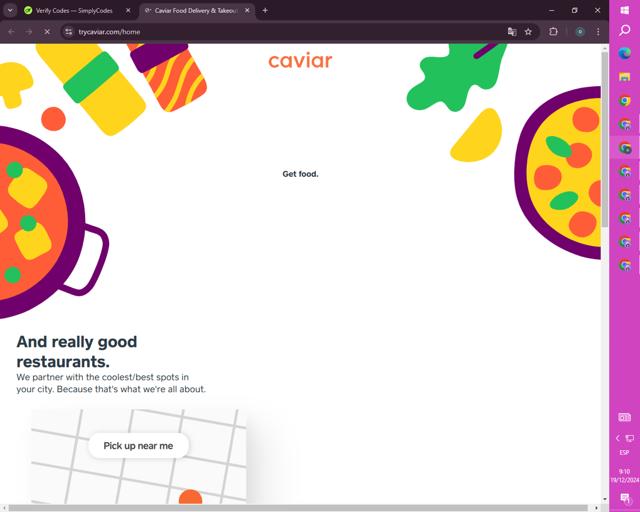Click scrollbar down arrow
Image resolution: width=640 pixels, height=512 pixels.
(x=605, y=499)
